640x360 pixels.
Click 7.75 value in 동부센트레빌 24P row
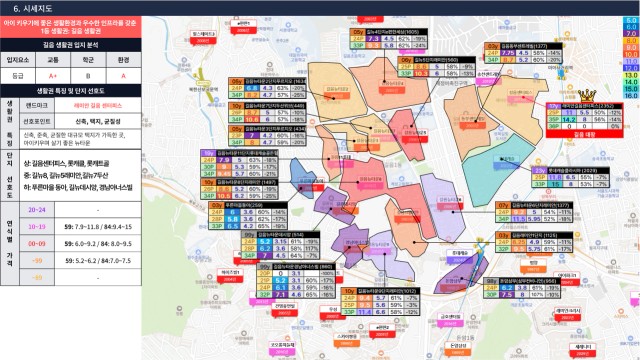tap(508, 53)
